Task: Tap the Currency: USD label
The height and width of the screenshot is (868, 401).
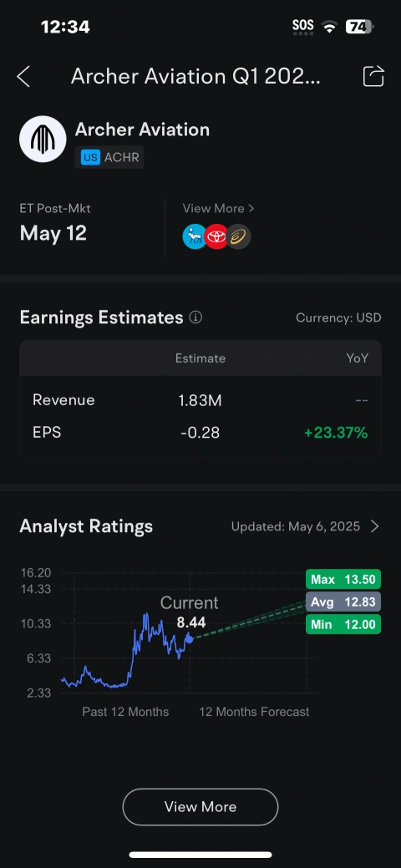Action: click(338, 317)
